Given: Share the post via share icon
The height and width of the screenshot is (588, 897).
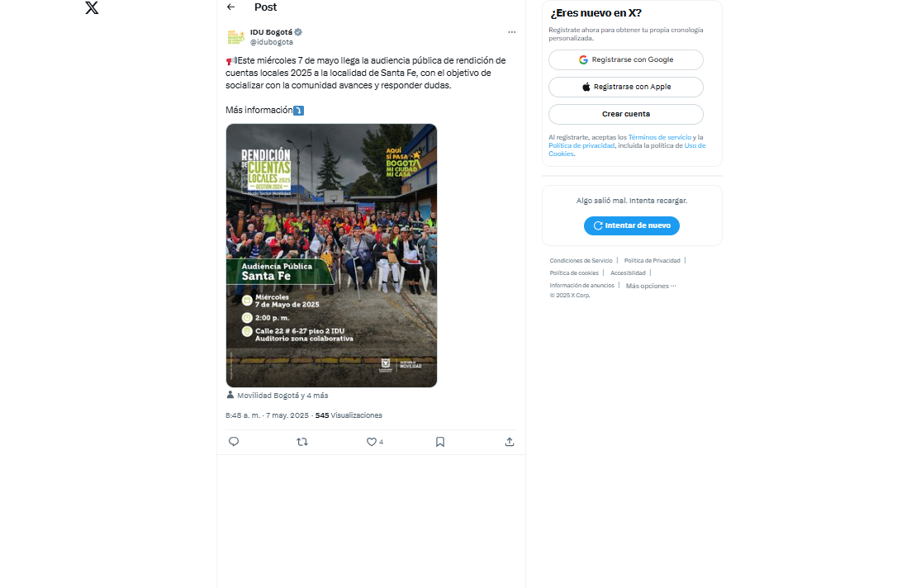Looking at the screenshot, I should point(509,442).
